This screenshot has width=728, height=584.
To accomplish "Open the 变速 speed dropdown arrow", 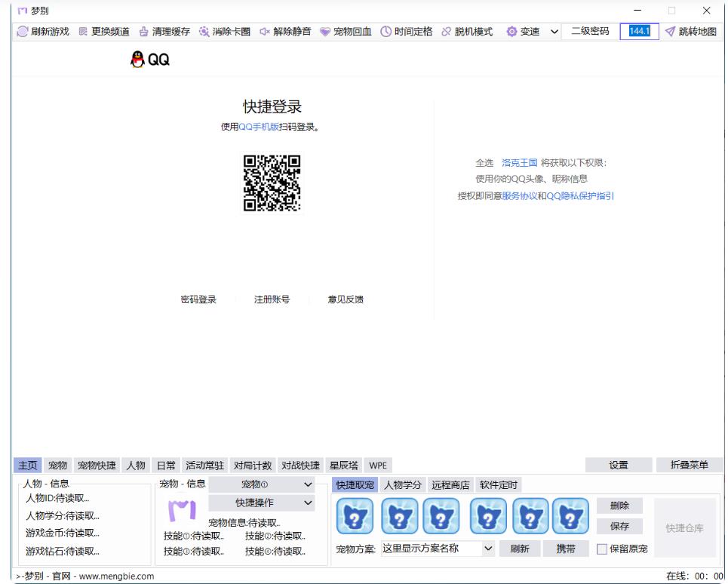I will [x=554, y=32].
